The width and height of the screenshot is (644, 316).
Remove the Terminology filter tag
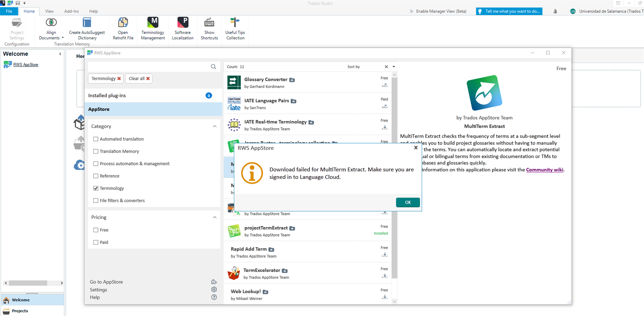[x=119, y=78]
